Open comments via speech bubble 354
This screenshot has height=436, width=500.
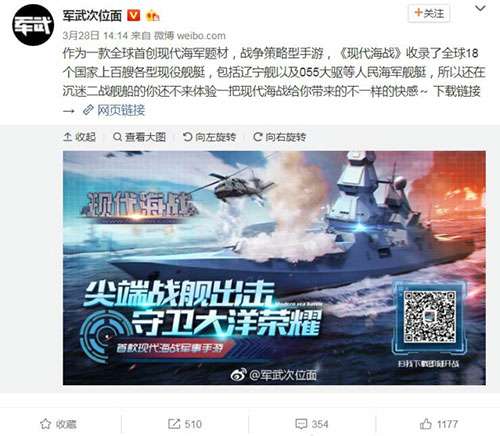312,424
